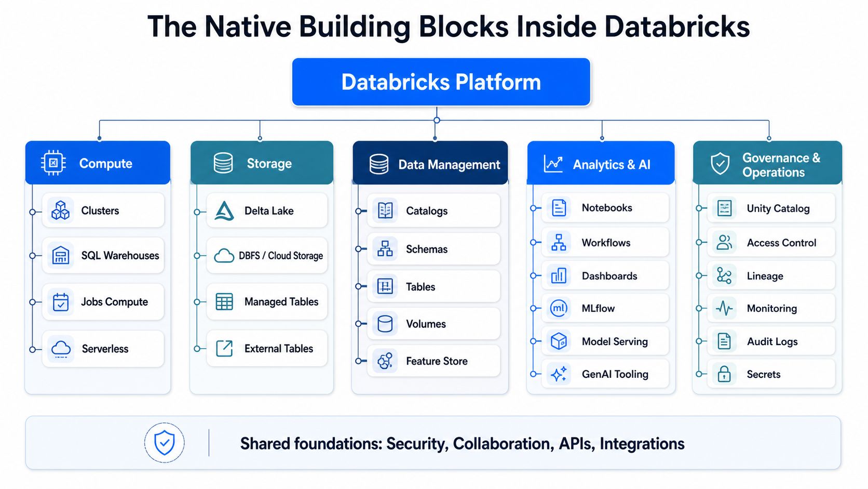This screenshot has width=868, height=489.
Task: Click the Catalogs open book icon
Action: 385,210
